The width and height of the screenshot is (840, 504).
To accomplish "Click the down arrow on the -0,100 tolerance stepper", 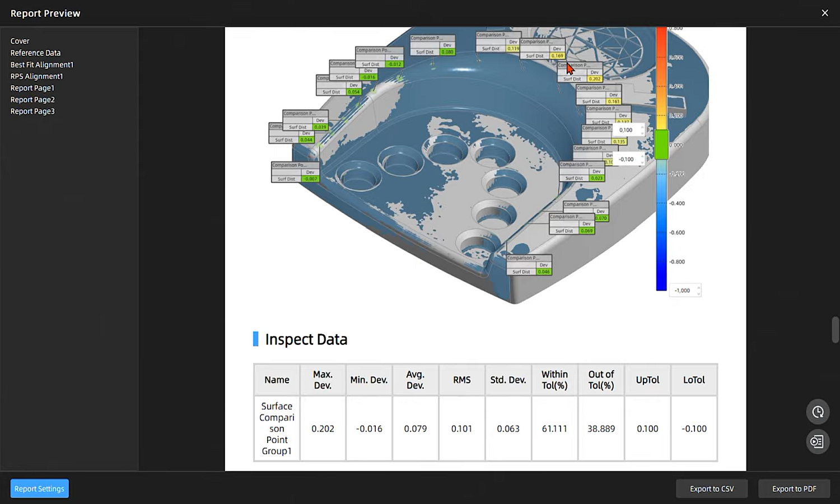I will click(642, 162).
